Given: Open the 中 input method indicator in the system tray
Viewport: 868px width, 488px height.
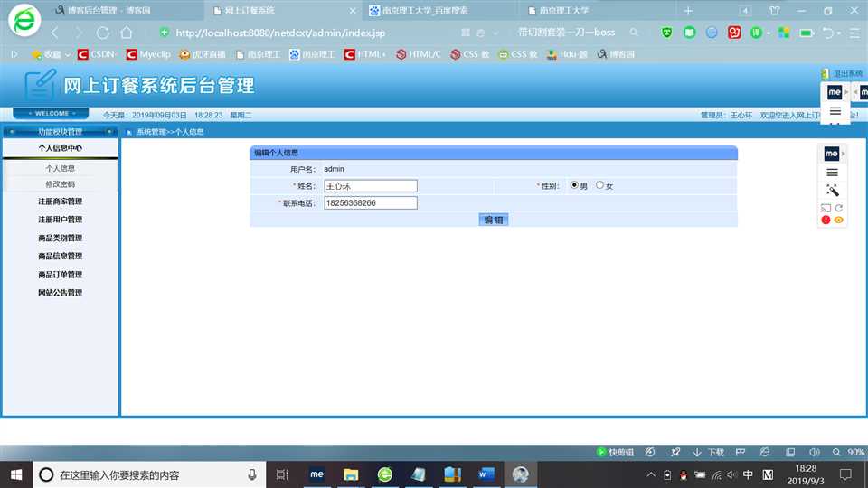Looking at the screenshot, I should (748, 474).
